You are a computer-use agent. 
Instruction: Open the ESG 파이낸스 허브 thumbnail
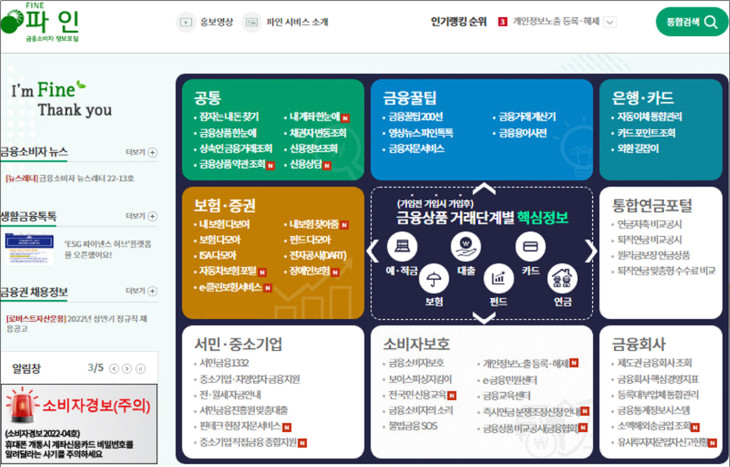coord(29,249)
